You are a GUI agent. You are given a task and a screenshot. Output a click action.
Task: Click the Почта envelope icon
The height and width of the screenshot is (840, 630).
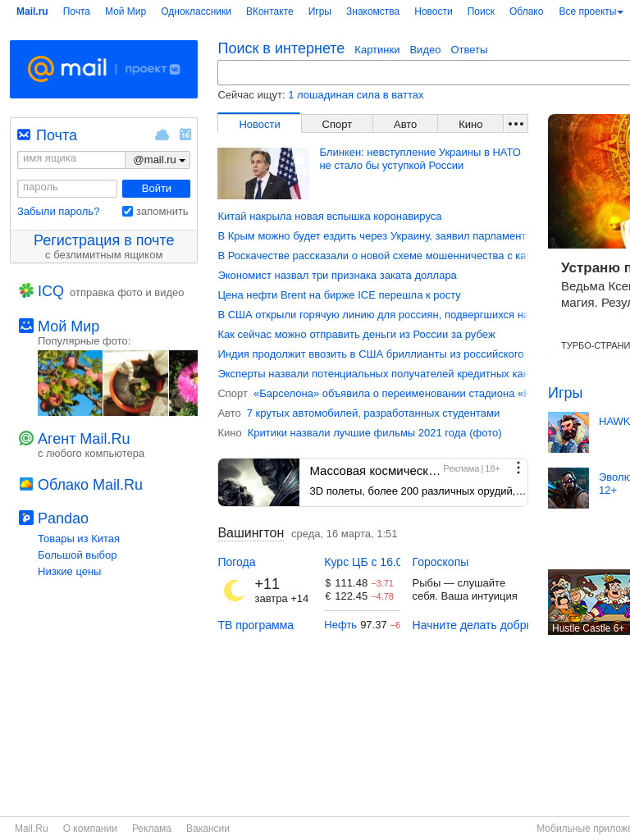[x=24, y=135]
